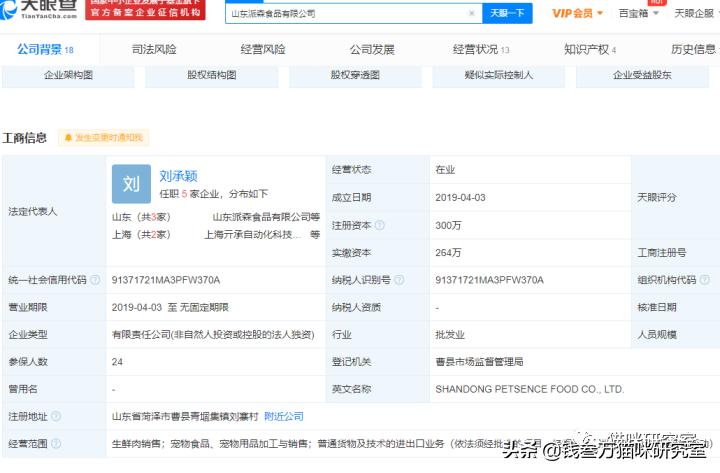The height and width of the screenshot is (473, 720).
Task: Click the 刘 avatar thumbnail
Action: (131, 184)
